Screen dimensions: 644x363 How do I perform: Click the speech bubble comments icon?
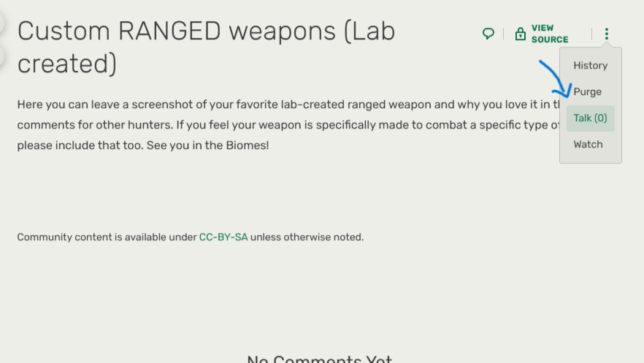[488, 34]
